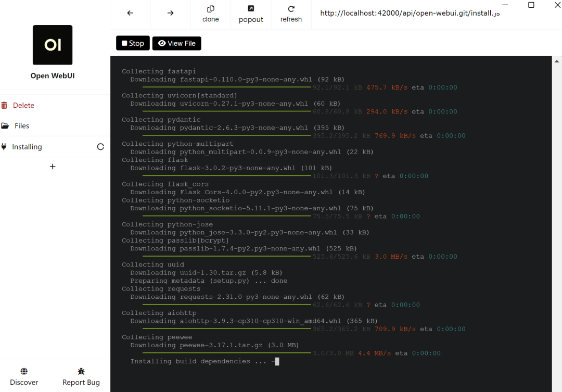Go back with the left arrow
Viewport: 562px width, 392px height.
coord(130,13)
